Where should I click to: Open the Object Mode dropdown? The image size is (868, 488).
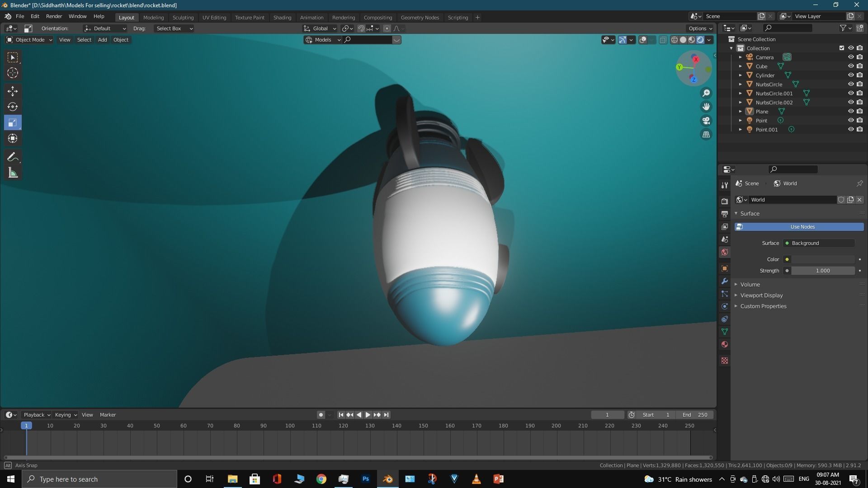tap(29, 40)
